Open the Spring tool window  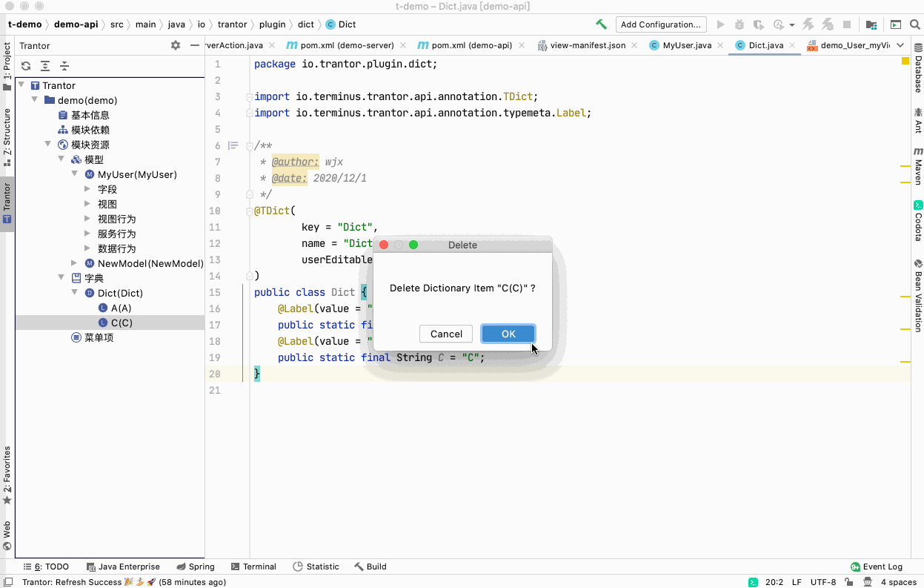pyautogui.click(x=195, y=566)
